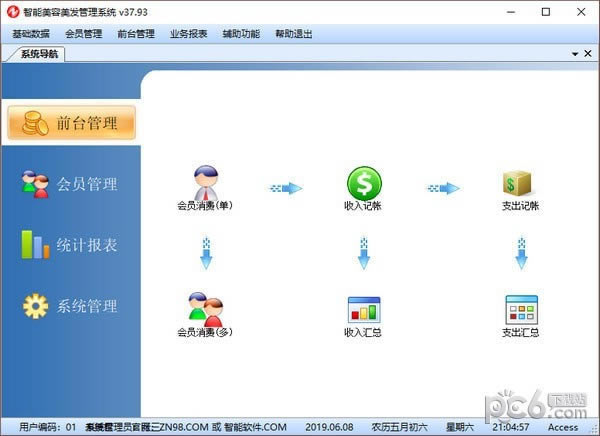Open the 支出汇总 grid icon
The height and width of the screenshot is (436, 600).
(x=521, y=316)
